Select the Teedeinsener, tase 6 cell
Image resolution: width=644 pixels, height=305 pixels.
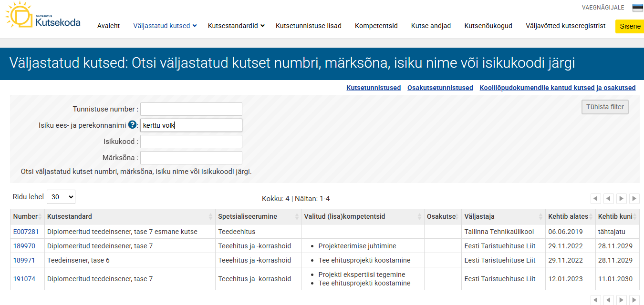(130, 260)
